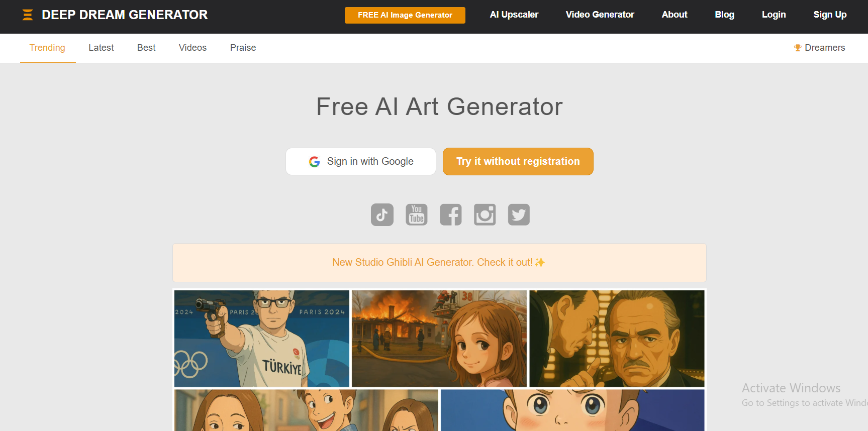
Task: Open the Videos tab
Action: tap(192, 48)
